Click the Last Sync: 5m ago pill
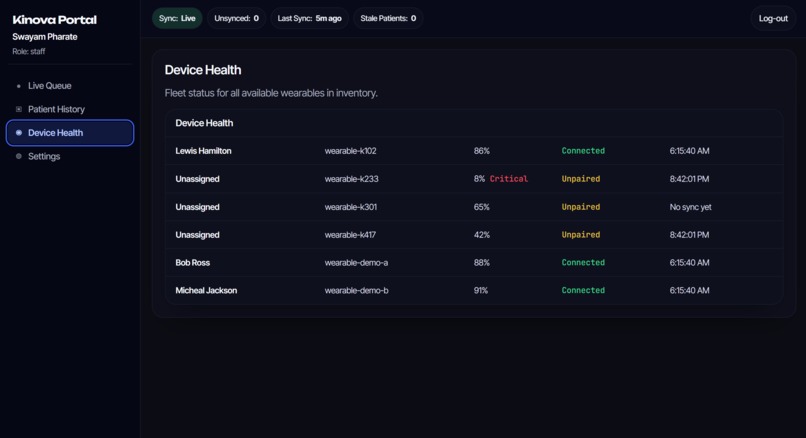 click(309, 19)
